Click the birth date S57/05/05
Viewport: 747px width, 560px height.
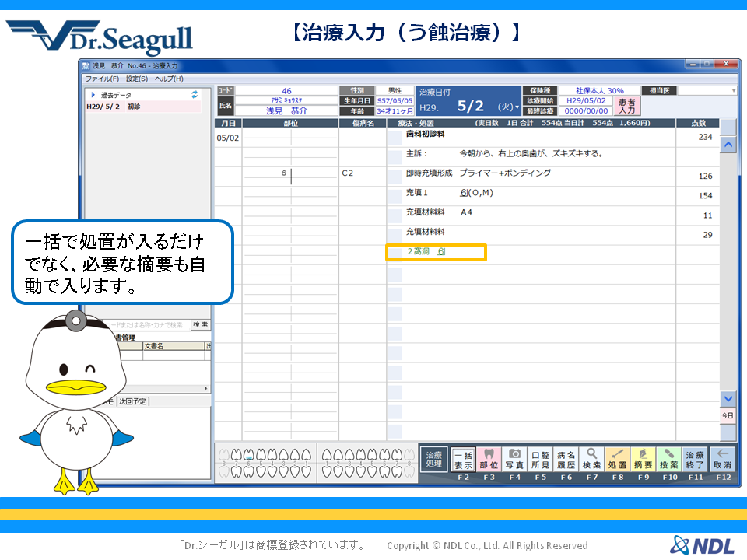point(395,101)
